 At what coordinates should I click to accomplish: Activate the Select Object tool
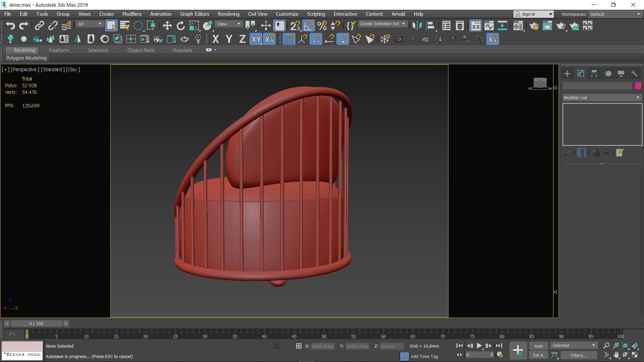111,26
